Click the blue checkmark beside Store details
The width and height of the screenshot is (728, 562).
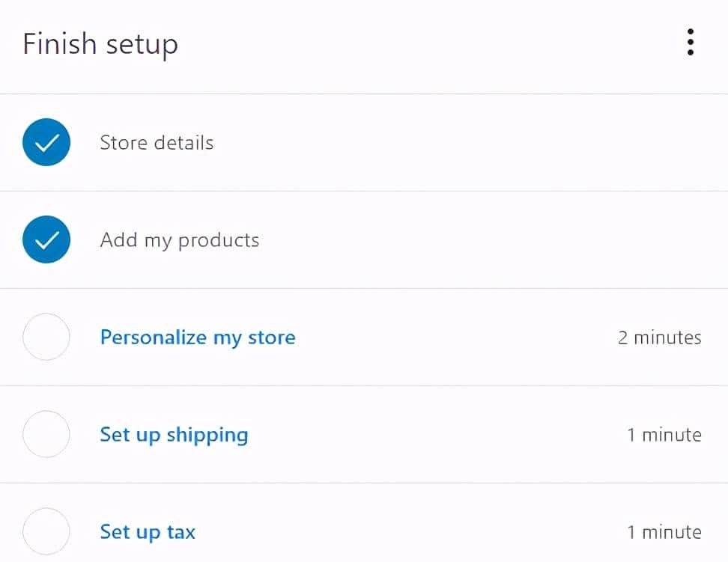point(46,142)
